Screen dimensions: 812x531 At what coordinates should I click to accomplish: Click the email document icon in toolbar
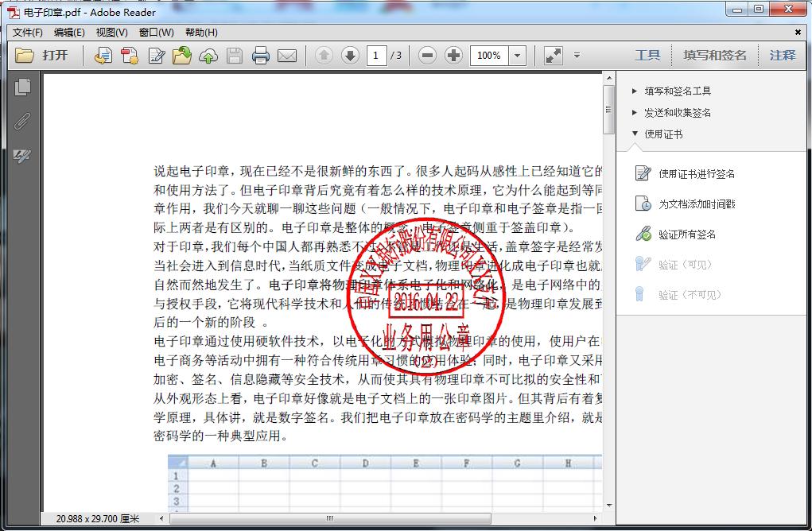[288, 55]
